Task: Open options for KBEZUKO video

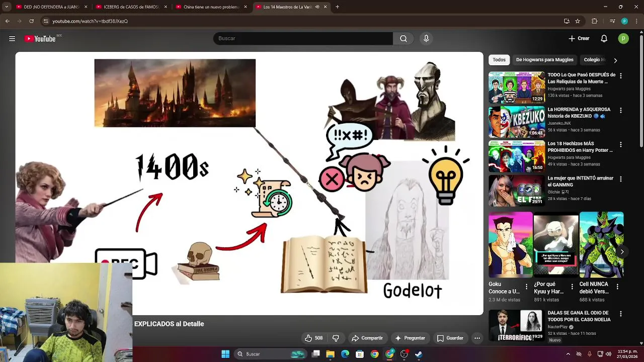Action: [620, 110]
